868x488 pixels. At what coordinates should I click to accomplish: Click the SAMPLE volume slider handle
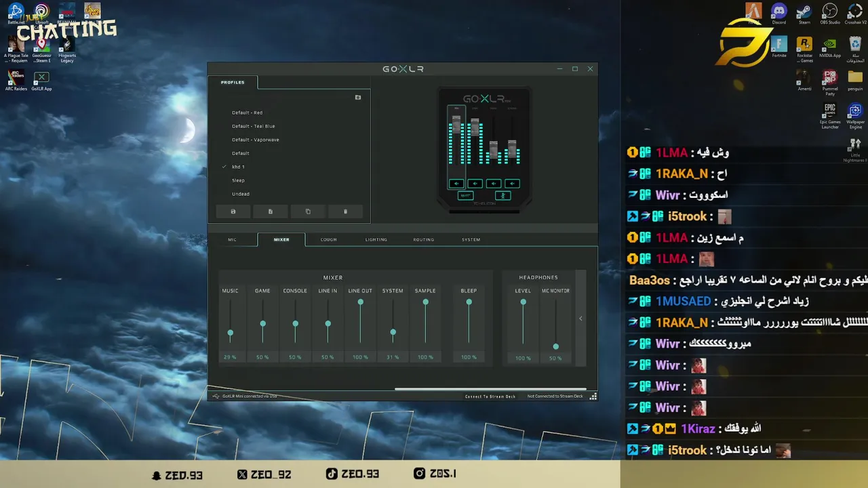pos(425,302)
